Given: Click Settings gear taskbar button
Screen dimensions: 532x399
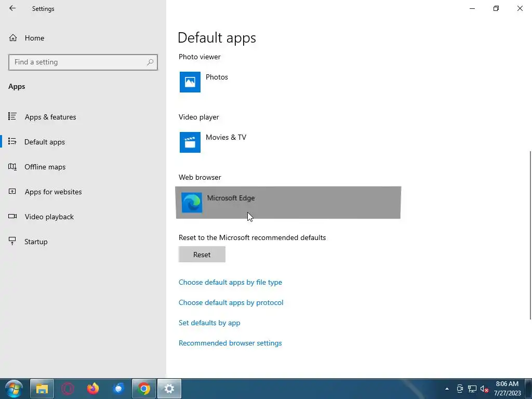Looking at the screenshot, I should pyautogui.click(x=169, y=389).
